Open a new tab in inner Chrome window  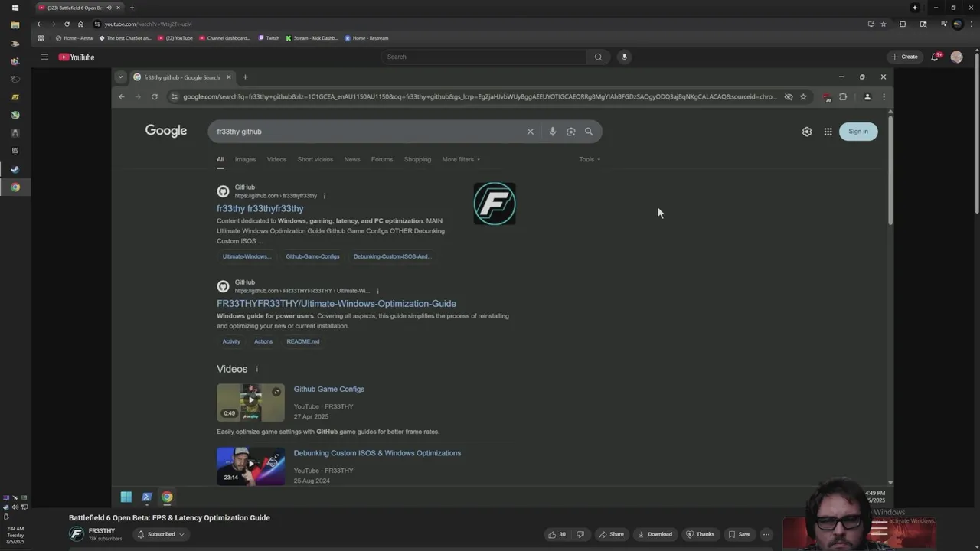(x=245, y=77)
